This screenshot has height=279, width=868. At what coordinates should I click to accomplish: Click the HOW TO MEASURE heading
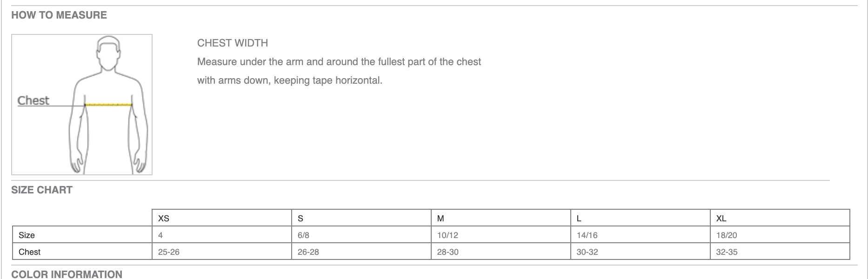click(59, 15)
